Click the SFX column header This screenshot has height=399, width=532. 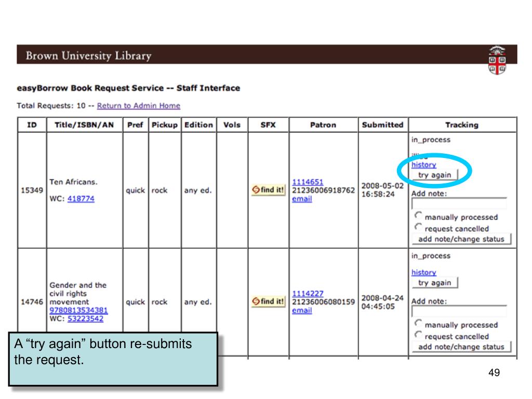point(268,125)
